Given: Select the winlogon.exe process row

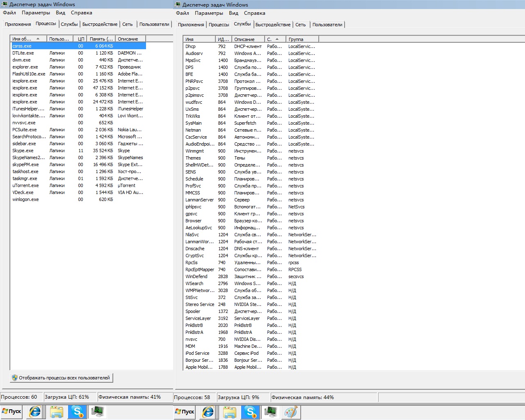Looking at the screenshot, I should point(78,199).
